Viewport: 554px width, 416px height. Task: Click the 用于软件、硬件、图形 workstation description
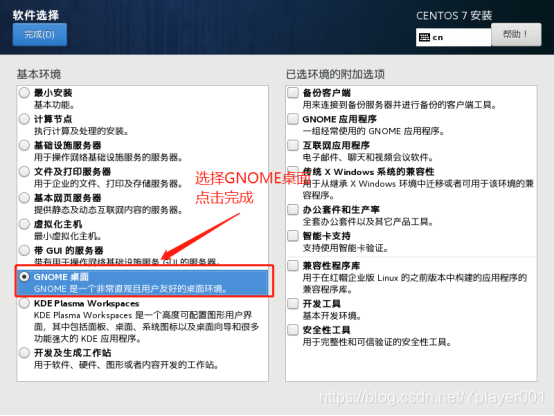click(126, 365)
